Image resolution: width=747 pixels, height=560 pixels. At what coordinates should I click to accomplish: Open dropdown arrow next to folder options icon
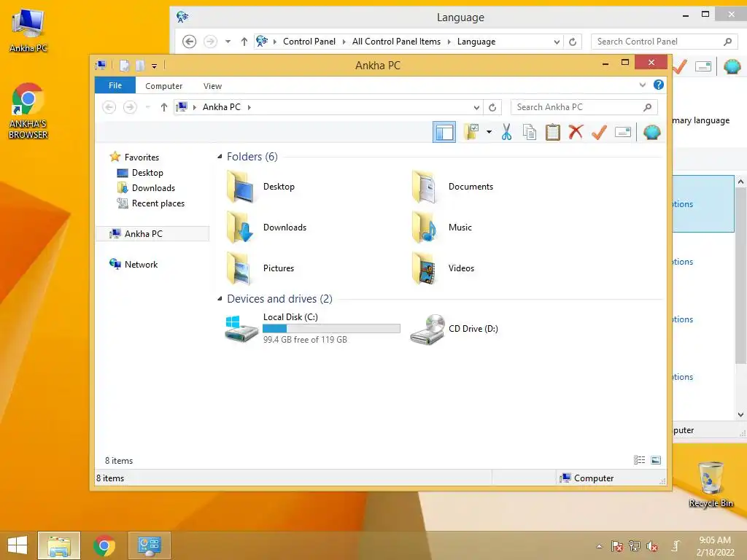coord(489,132)
